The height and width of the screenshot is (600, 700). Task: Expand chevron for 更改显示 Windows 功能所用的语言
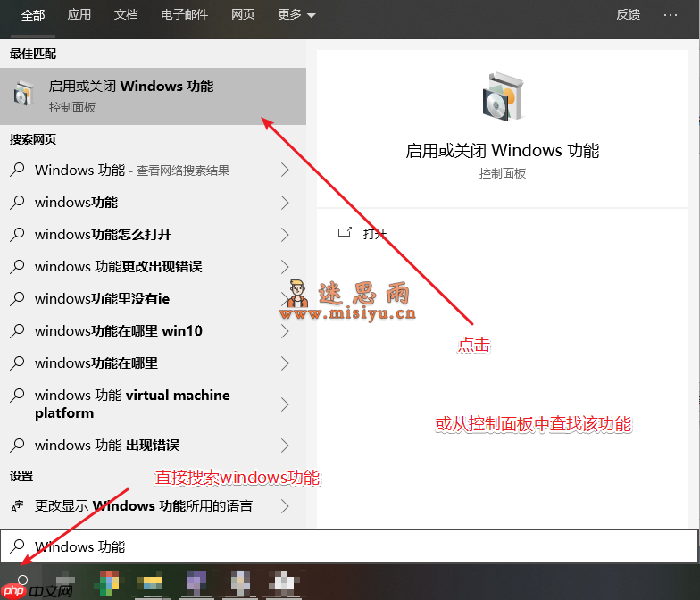285,505
